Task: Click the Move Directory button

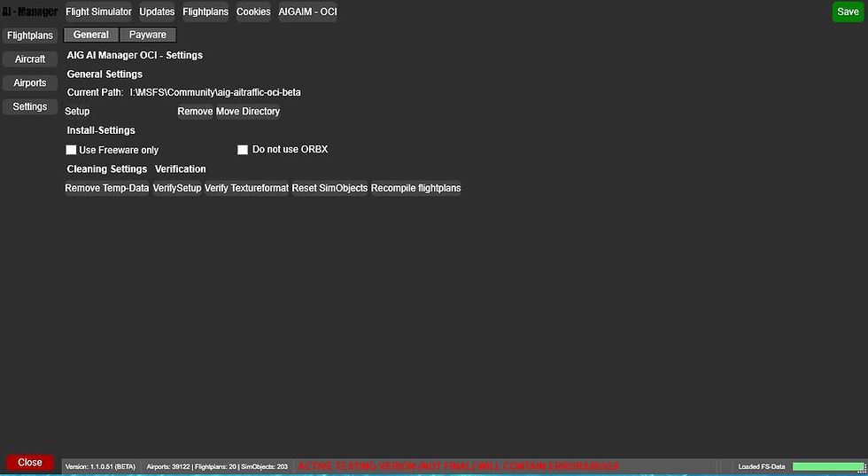Action: click(248, 112)
